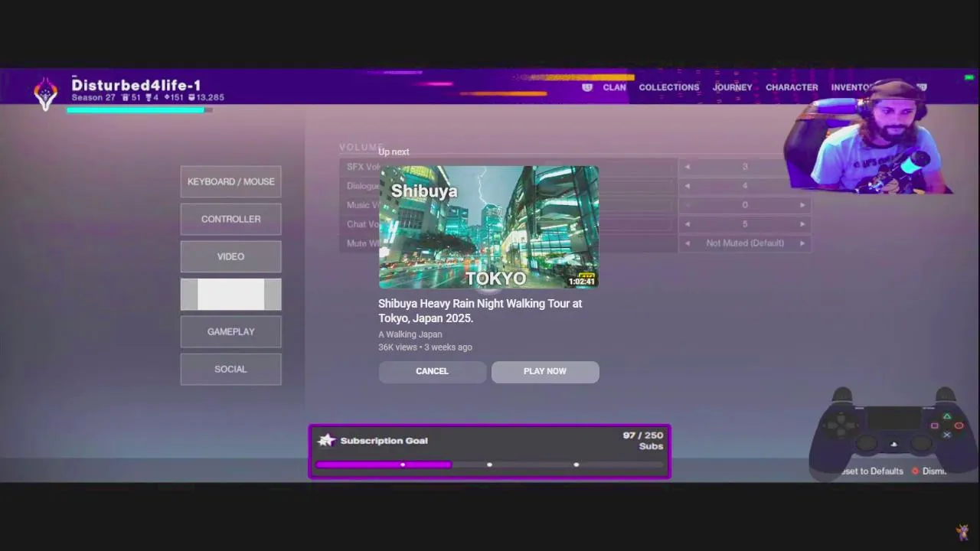The image size is (980, 551).
Task: Click the Season 27 label
Action: pyautogui.click(x=93, y=98)
